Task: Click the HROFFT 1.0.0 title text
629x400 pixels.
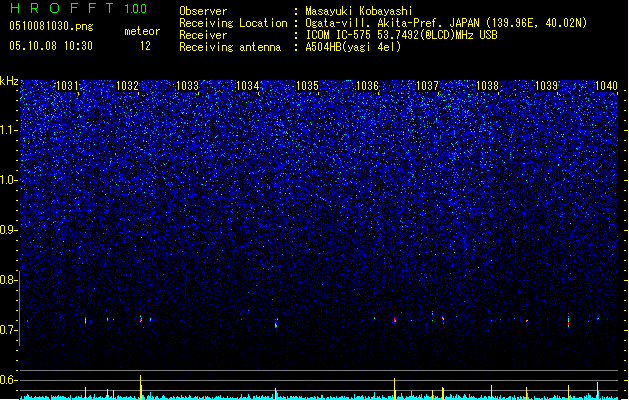Action: 79,8
